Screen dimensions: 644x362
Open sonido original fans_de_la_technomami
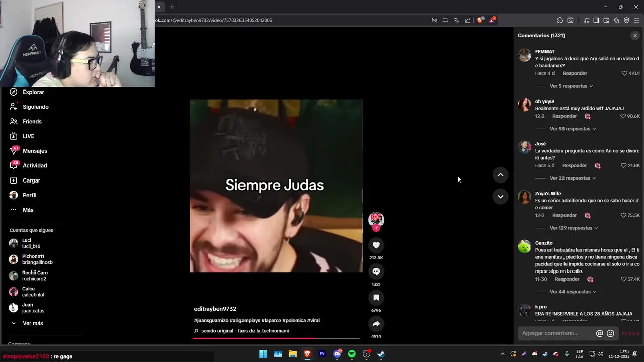pos(245,331)
